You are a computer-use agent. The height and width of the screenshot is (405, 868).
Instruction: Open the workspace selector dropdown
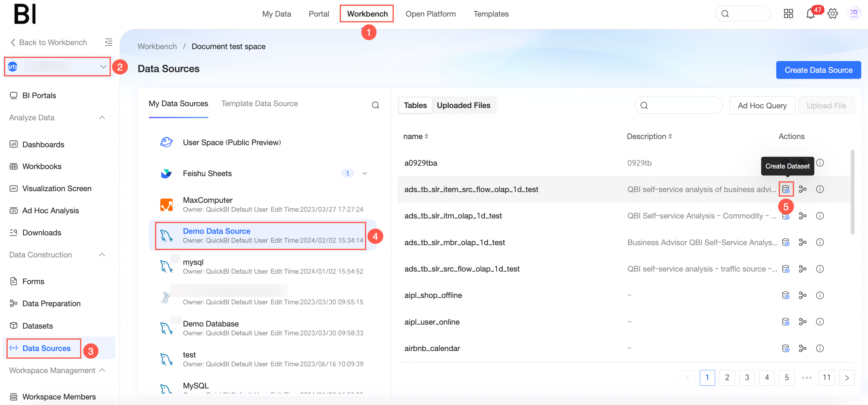coord(57,66)
